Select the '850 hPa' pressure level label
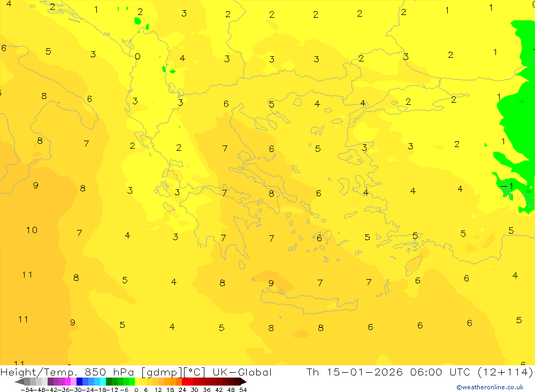This screenshot has width=535, height=392. point(109,372)
